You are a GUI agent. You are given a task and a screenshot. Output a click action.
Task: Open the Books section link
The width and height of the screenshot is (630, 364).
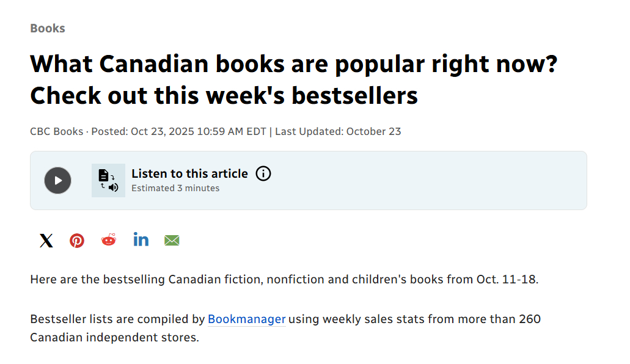[x=47, y=28]
